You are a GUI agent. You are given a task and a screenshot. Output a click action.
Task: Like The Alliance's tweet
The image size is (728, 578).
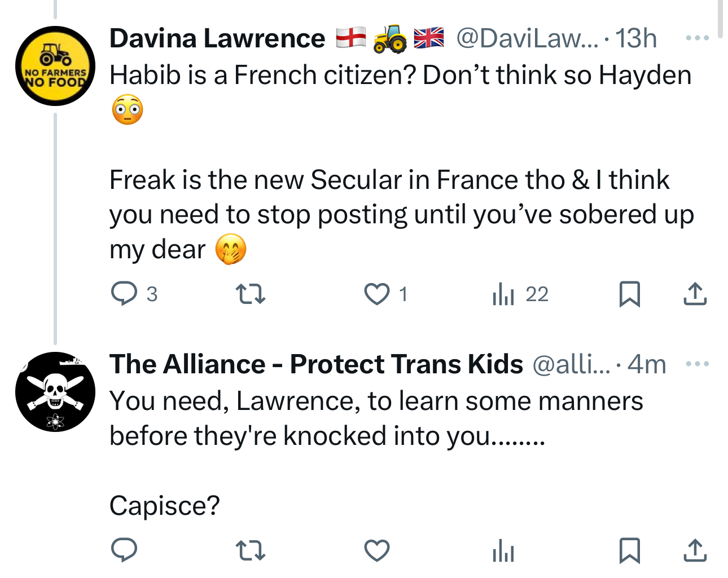tap(376, 550)
